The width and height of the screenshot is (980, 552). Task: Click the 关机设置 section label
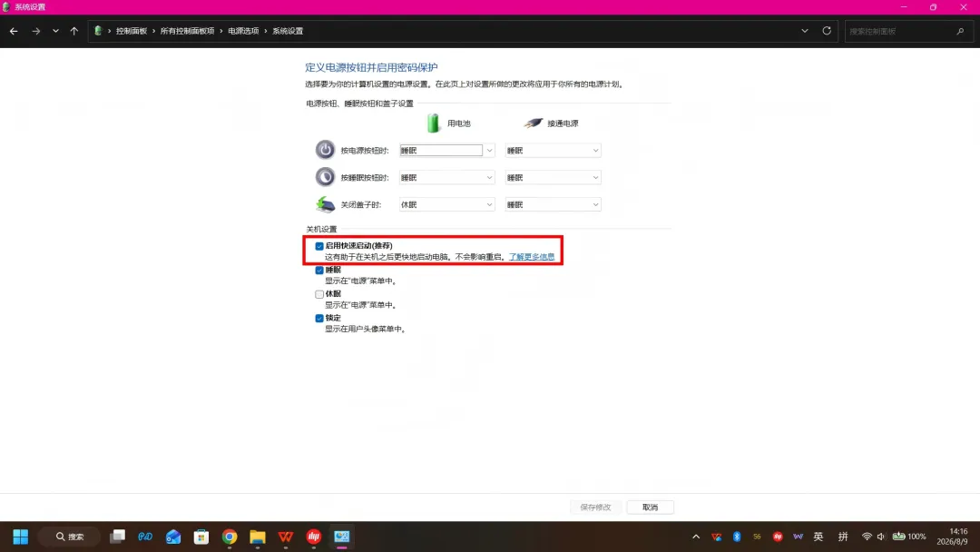click(321, 230)
